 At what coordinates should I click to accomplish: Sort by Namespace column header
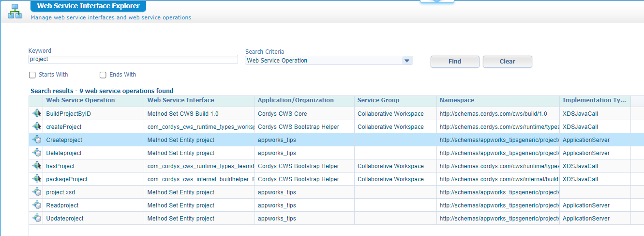pos(457,100)
